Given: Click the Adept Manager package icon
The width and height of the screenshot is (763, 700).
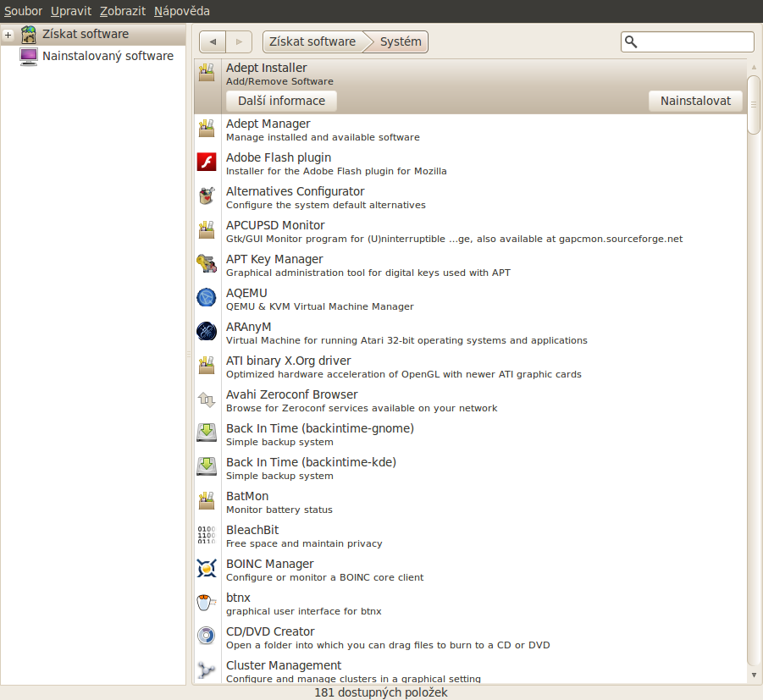Looking at the screenshot, I should point(207,129).
